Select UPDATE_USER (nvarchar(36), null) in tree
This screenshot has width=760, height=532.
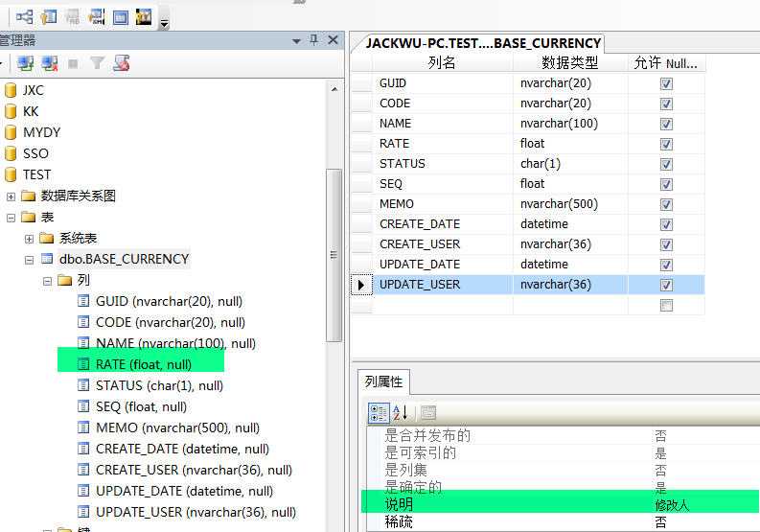[196, 512]
